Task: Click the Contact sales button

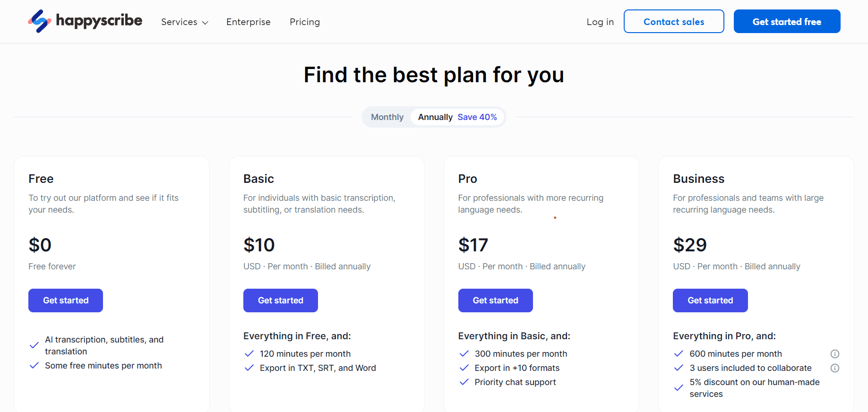Action: coord(674,21)
